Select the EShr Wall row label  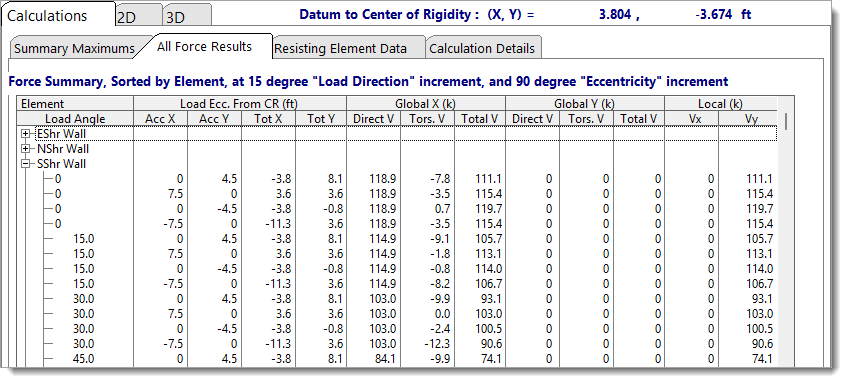point(61,133)
